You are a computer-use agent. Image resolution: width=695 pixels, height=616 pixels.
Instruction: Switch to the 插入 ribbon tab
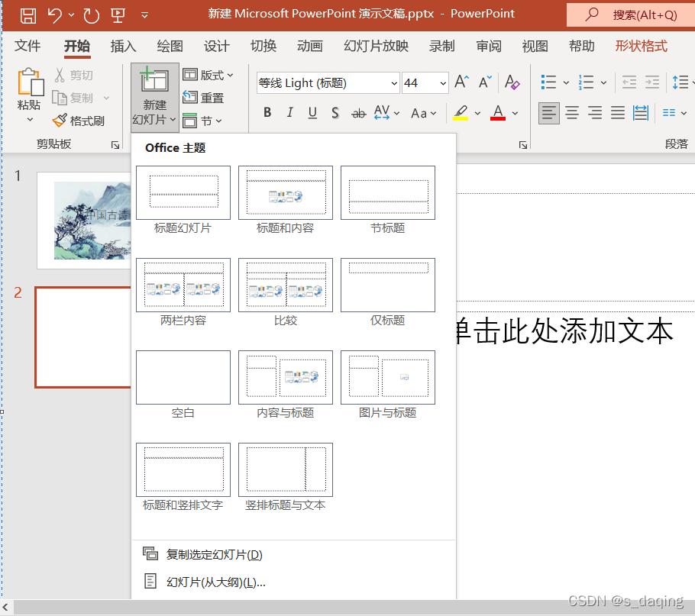click(x=122, y=46)
